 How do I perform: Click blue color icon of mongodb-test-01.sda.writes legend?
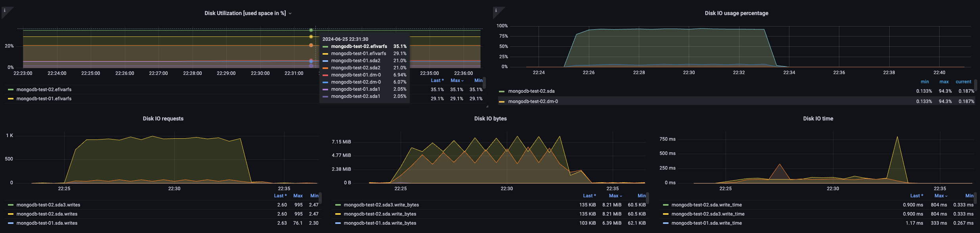(11, 223)
